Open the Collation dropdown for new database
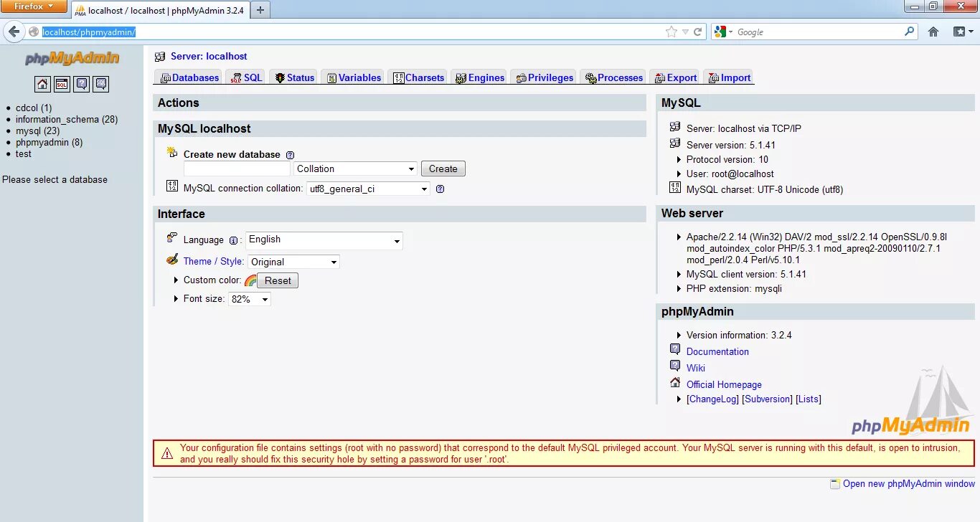Image resolution: width=980 pixels, height=522 pixels. pos(356,169)
